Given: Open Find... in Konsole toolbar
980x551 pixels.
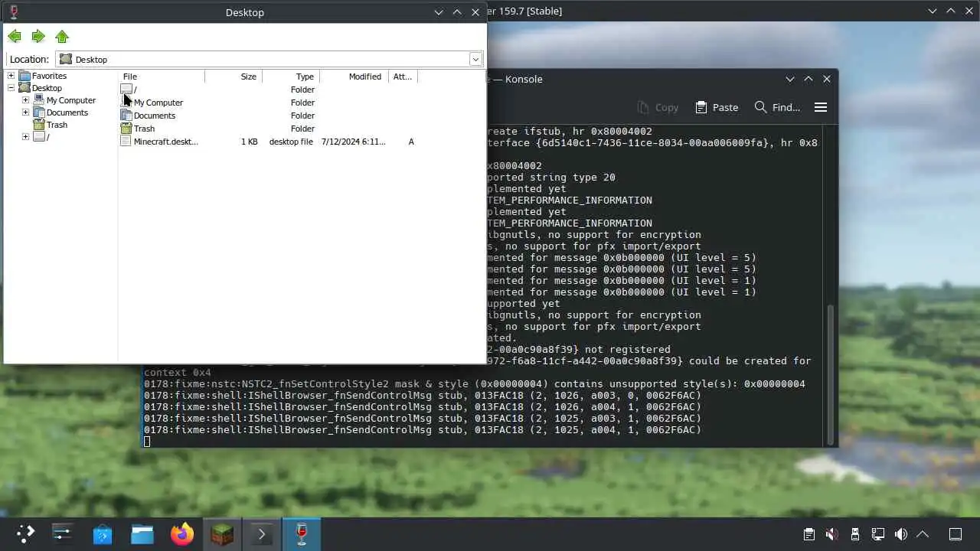Looking at the screenshot, I should pyautogui.click(x=777, y=107).
